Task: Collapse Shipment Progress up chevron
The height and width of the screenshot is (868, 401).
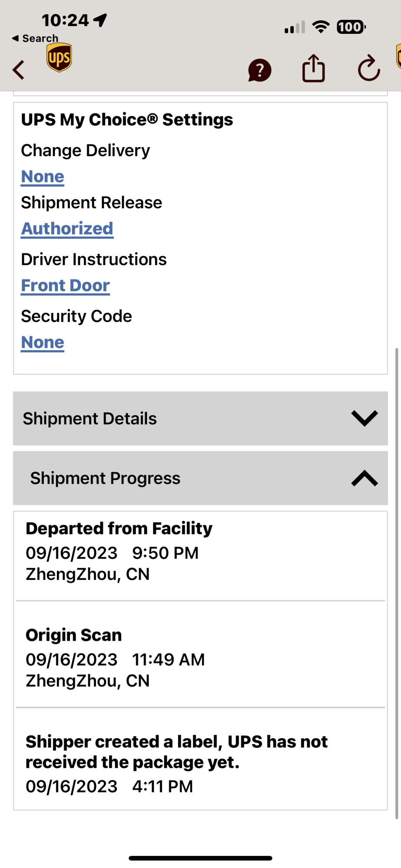Action: click(x=364, y=478)
